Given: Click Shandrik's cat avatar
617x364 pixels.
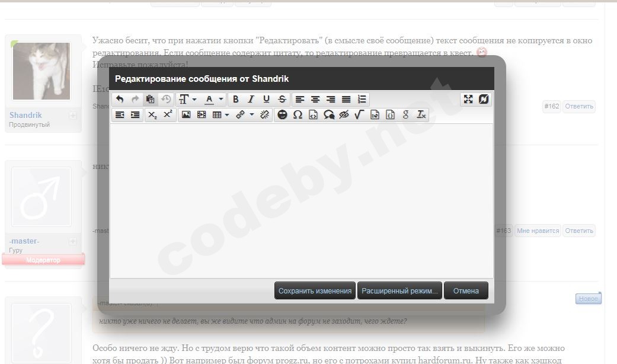Looking at the screenshot, I should (41, 71).
